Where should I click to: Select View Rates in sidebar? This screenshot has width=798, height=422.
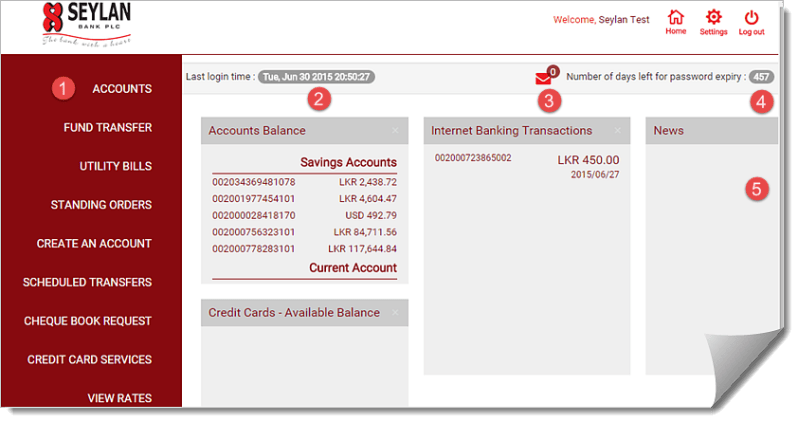click(x=119, y=398)
